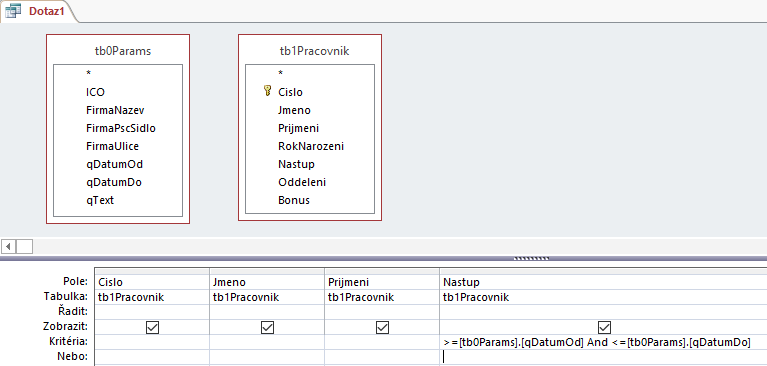Click the splitter handle between the panes
Screen dimensions: 767x366
coord(532,258)
